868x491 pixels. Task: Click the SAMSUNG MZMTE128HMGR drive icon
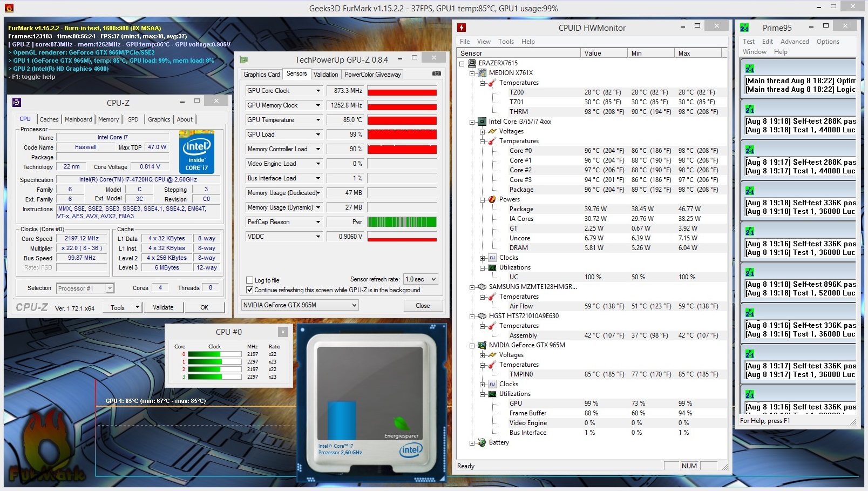(x=482, y=287)
